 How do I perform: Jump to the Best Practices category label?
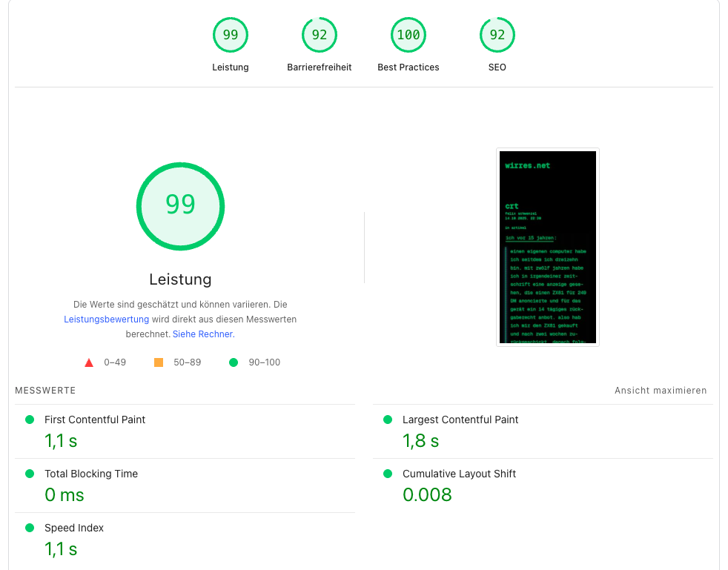coord(408,67)
